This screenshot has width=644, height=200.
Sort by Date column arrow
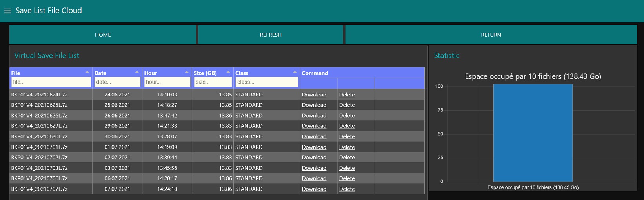coord(137,72)
